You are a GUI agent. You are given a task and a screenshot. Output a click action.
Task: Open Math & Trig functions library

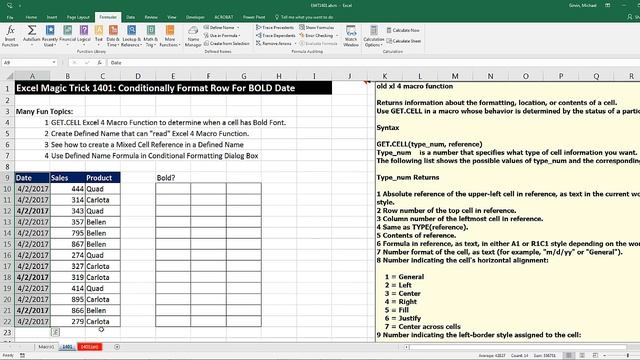coord(151,36)
